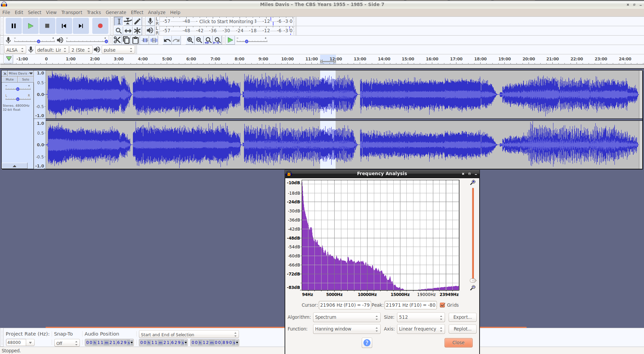Click the recording meter microphone icon
This screenshot has height=354, width=644.
pyautogui.click(x=150, y=21)
